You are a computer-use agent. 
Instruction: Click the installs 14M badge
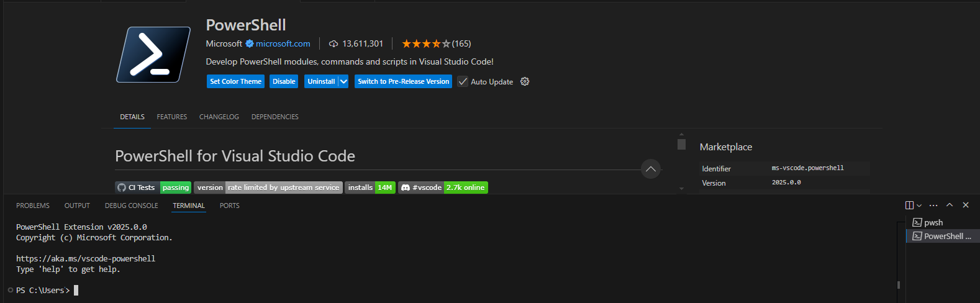[370, 188]
